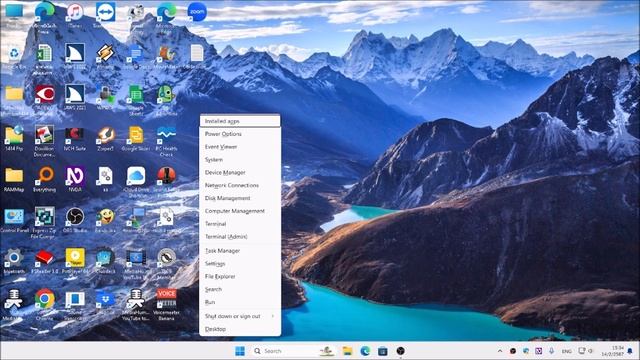
Task: Open File Explorer from the context menu
Action: [x=240, y=276]
